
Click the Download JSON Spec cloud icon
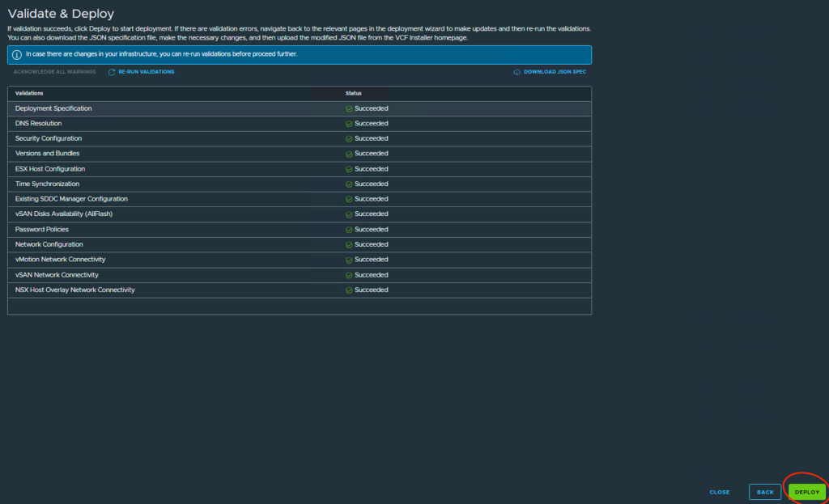tap(517, 72)
